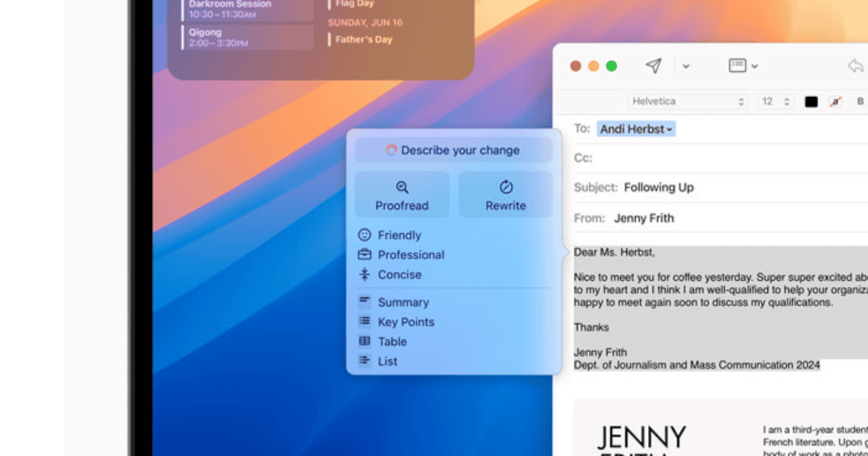Expand the Andi Herbst recipient chevron
This screenshot has height=456, width=868.
(x=670, y=130)
